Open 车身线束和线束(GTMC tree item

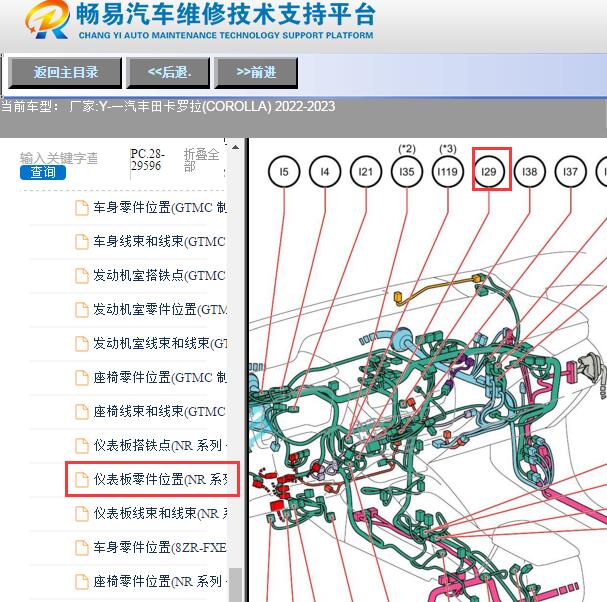159,242
